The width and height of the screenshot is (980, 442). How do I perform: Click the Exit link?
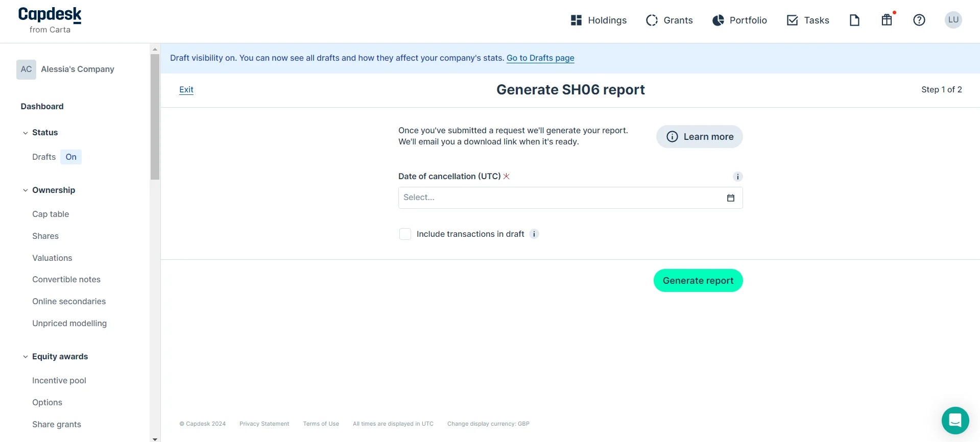click(186, 90)
